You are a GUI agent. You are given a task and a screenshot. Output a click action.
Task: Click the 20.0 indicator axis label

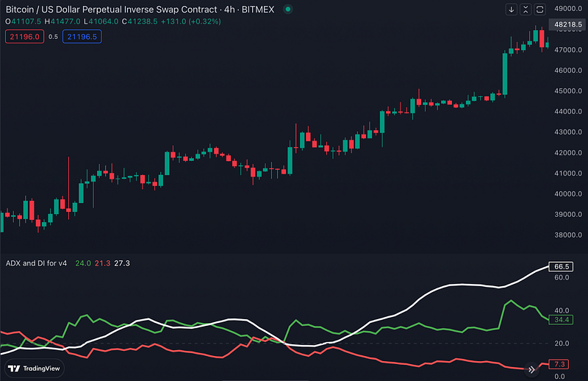click(x=562, y=343)
